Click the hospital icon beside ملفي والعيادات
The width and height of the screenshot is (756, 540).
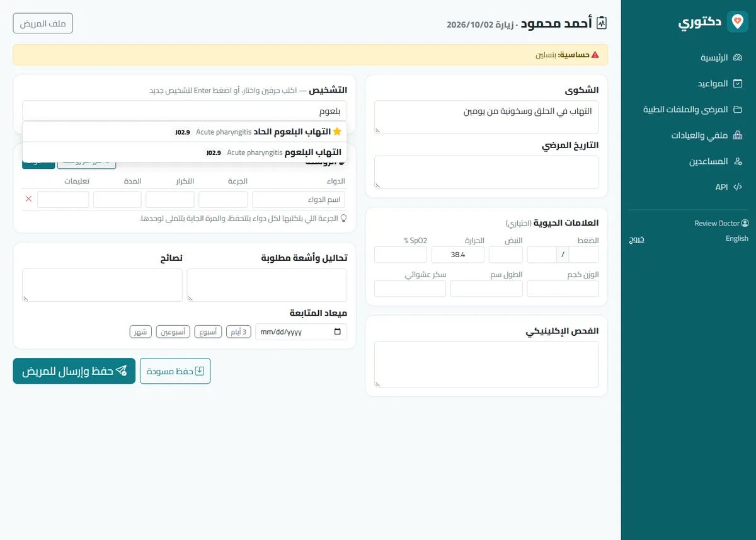[x=738, y=135]
